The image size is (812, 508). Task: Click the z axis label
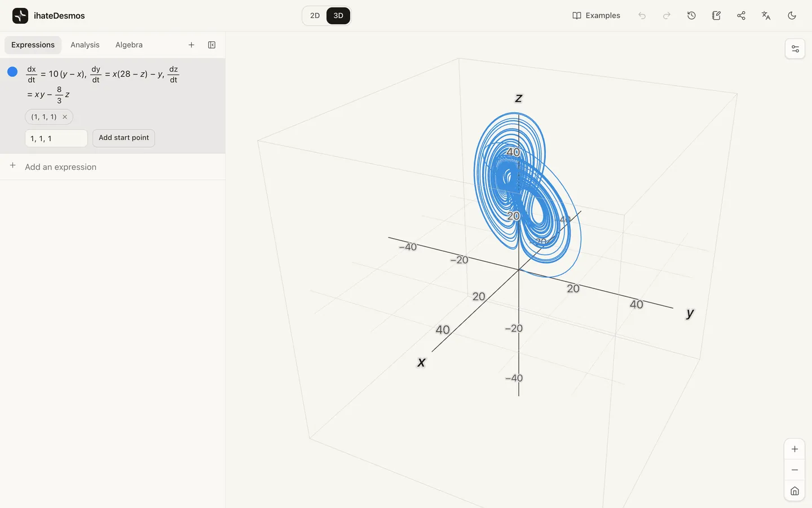point(519,98)
